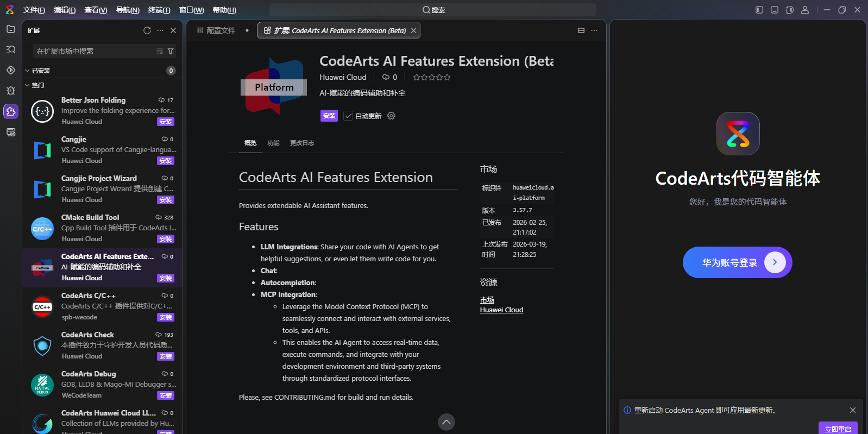868x434 pixels.
Task: Click the filter extensions funnel icon
Action: tap(171, 51)
